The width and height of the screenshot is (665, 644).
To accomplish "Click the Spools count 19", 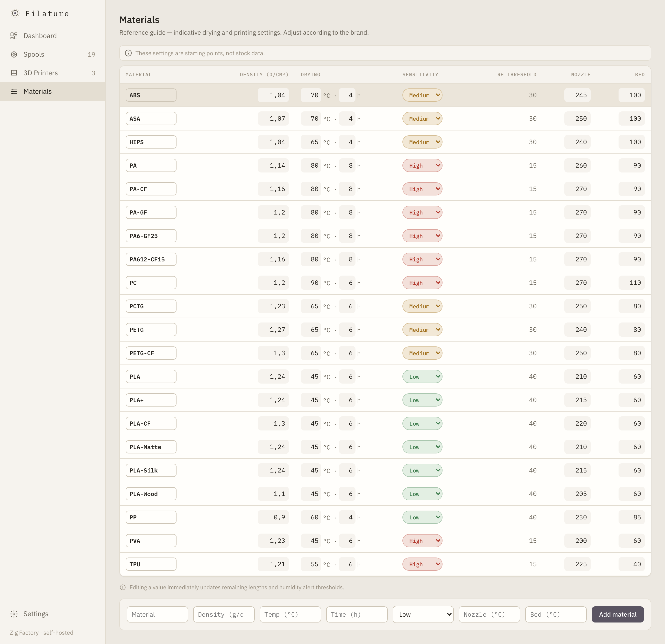I will (91, 54).
